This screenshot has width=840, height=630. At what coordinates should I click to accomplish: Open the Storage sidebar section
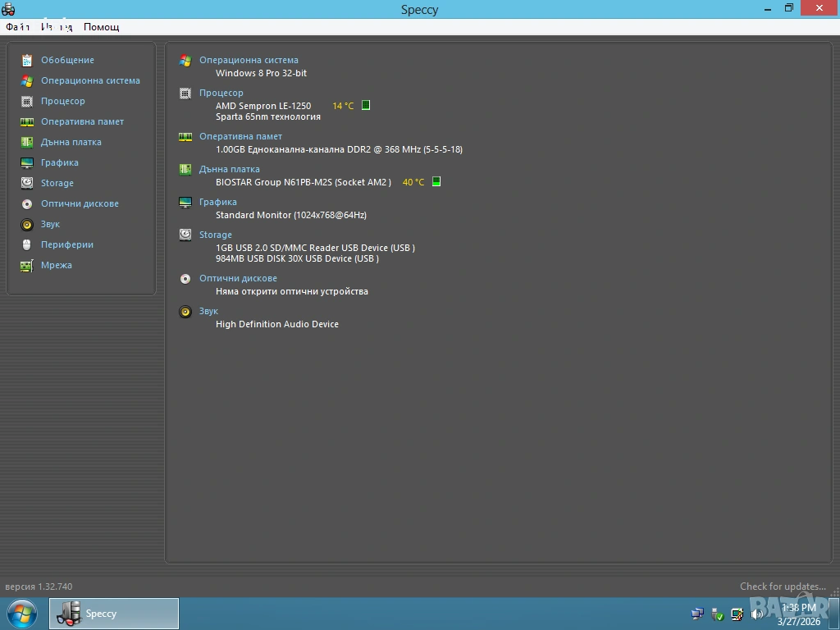pyautogui.click(x=57, y=183)
